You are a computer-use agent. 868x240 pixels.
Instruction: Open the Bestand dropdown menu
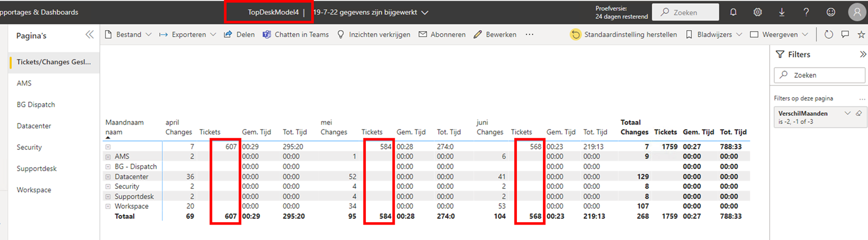(128, 34)
